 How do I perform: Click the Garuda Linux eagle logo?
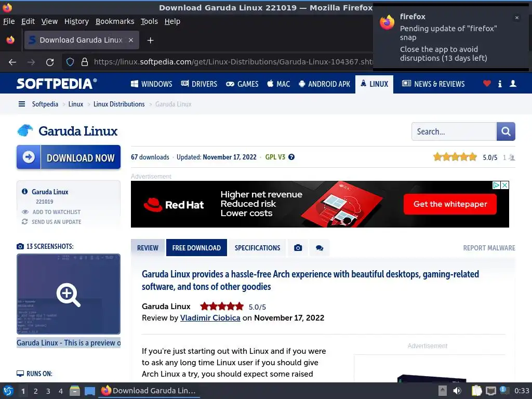(x=25, y=130)
